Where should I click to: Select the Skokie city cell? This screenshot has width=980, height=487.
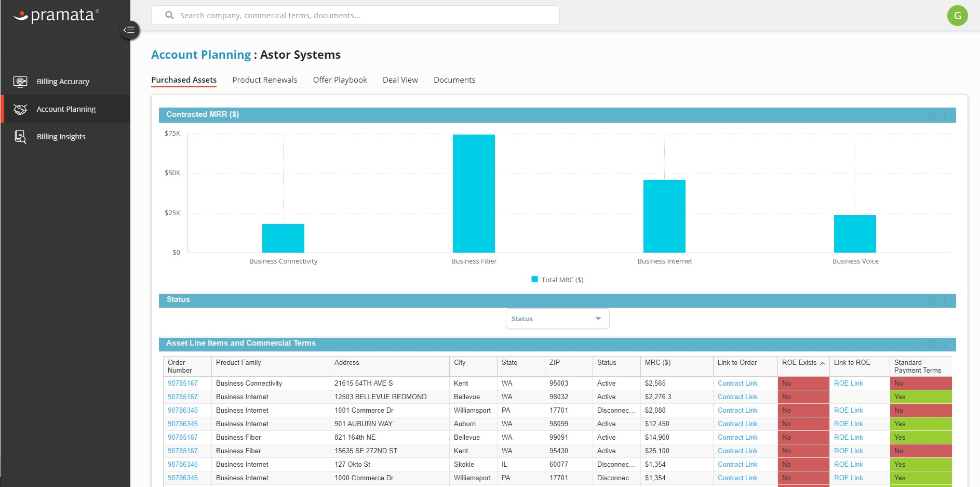[x=473, y=464]
